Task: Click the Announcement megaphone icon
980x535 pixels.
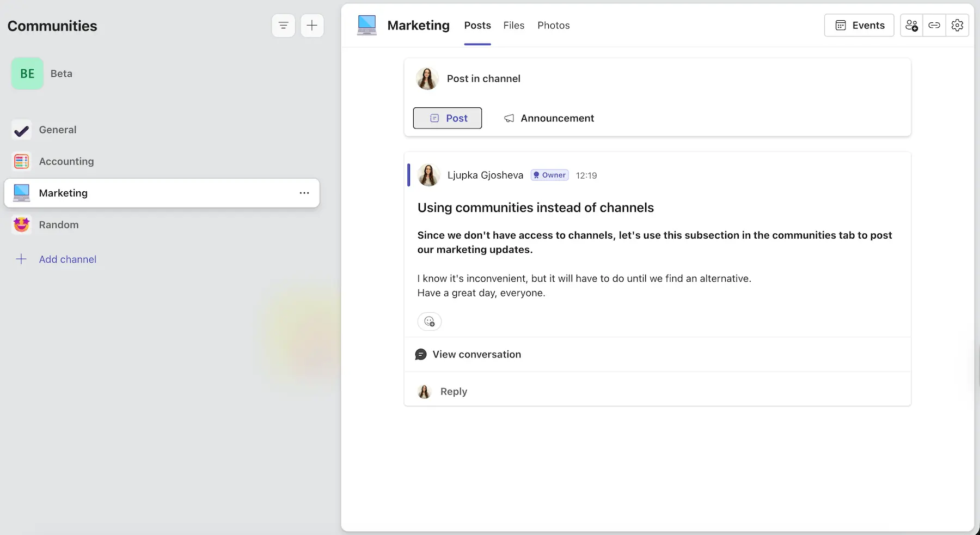Action: coord(509,118)
